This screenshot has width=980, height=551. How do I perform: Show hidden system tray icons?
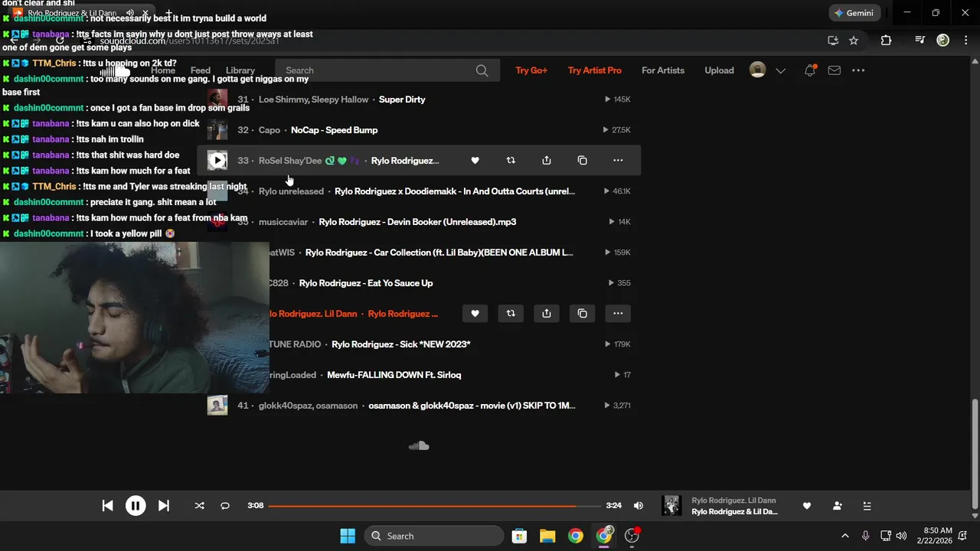click(x=844, y=536)
